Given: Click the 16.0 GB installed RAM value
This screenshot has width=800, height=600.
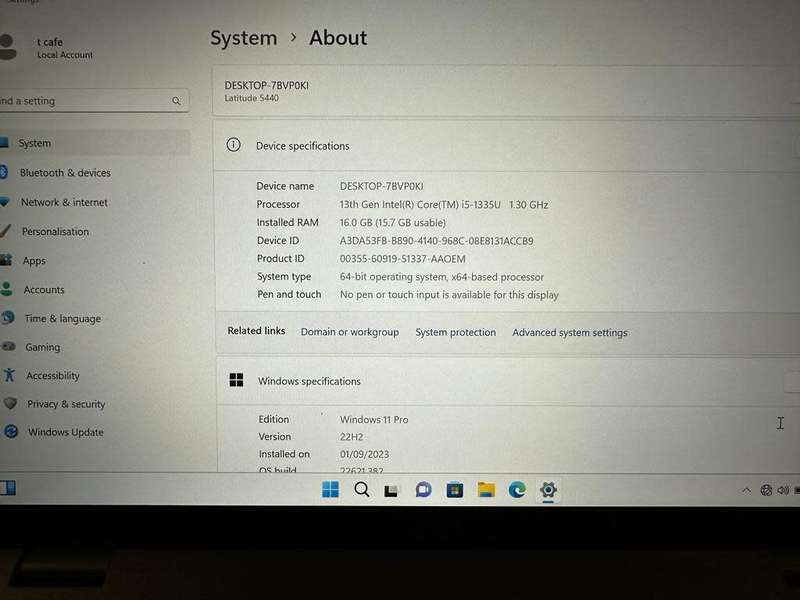Looking at the screenshot, I should click(392, 223).
